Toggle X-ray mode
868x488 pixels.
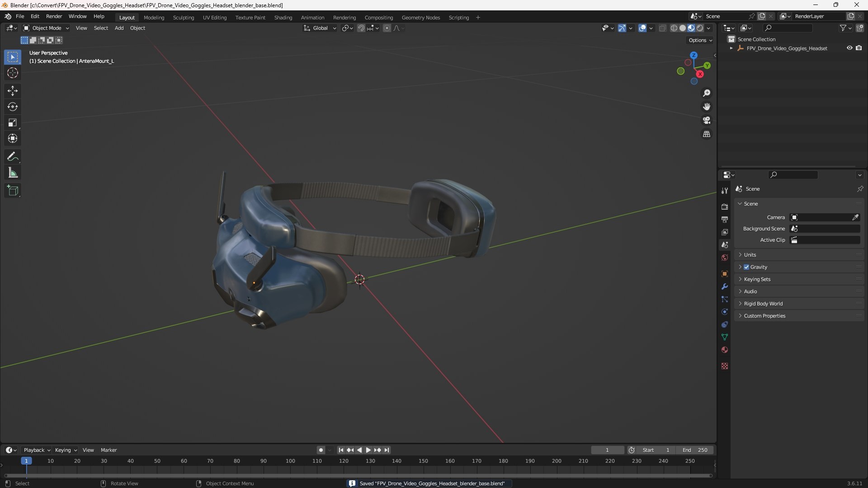(662, 28)
